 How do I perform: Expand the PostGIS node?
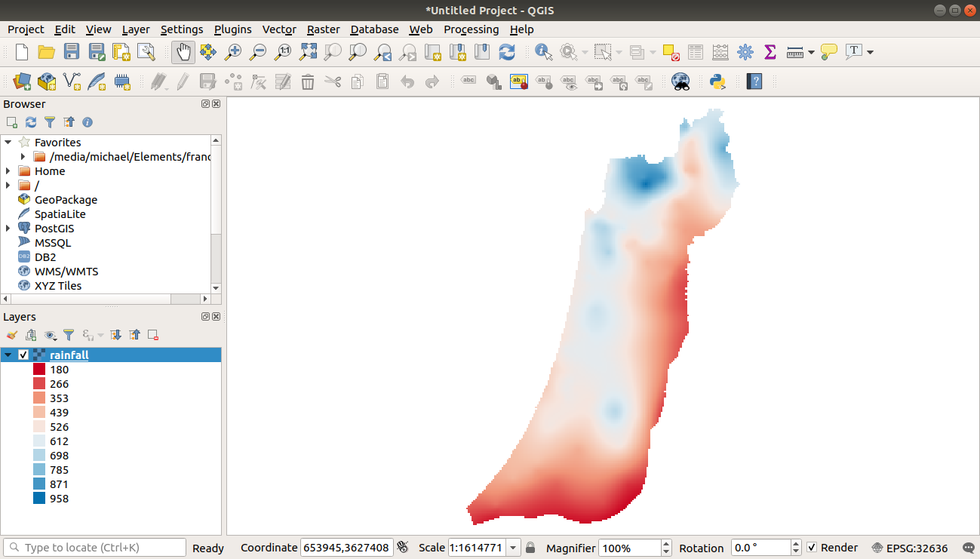(x=8, y=229)
